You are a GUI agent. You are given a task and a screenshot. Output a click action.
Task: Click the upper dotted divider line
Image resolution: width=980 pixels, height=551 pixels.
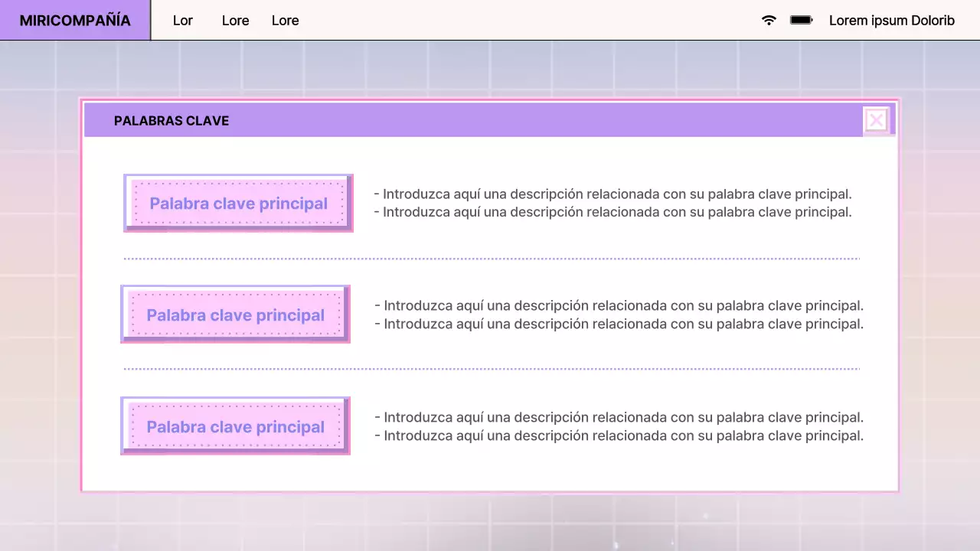tap(490, 258)
